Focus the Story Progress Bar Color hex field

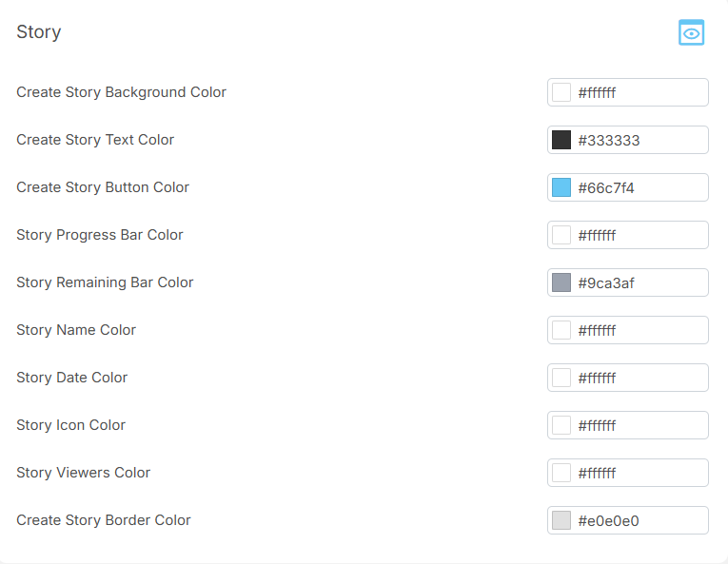coord(639,235)
